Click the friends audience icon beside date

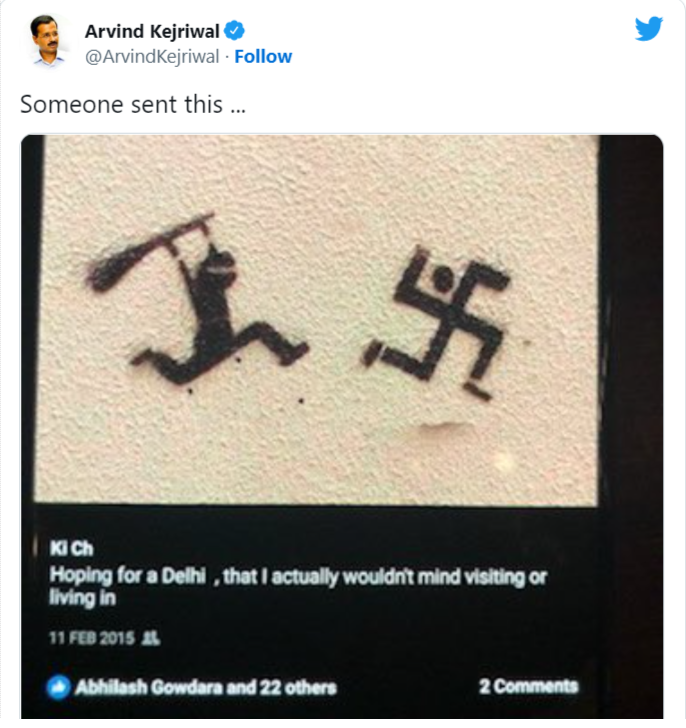(x=152, y=636)
